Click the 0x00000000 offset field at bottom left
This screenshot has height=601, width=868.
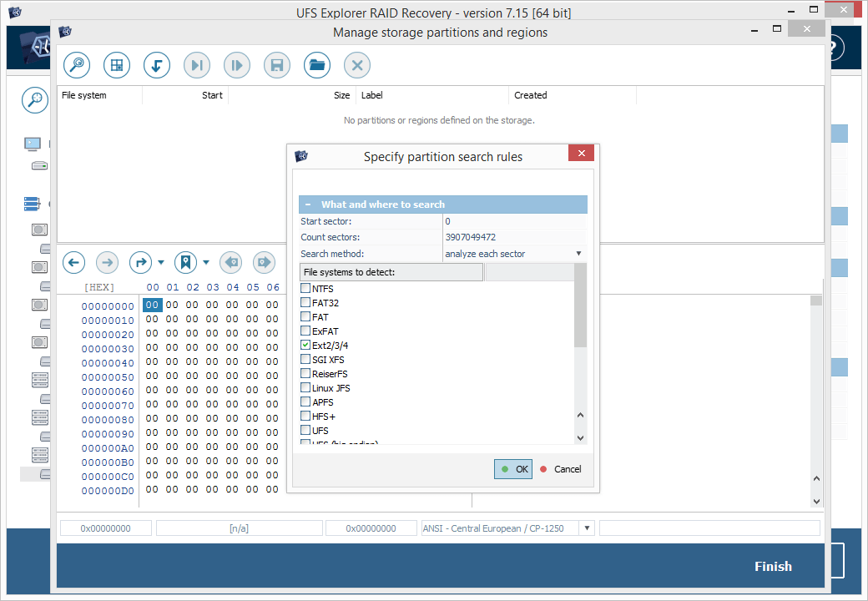[106, 528]
